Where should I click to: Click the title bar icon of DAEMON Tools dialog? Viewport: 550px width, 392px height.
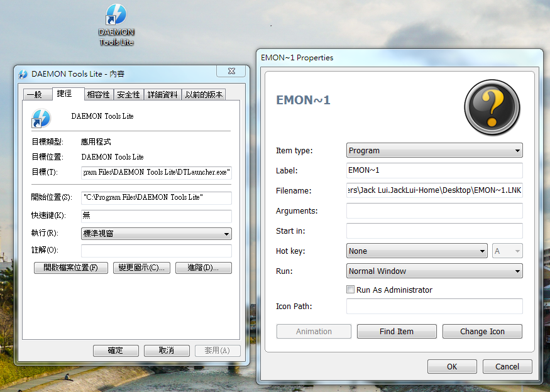[23, 74]
